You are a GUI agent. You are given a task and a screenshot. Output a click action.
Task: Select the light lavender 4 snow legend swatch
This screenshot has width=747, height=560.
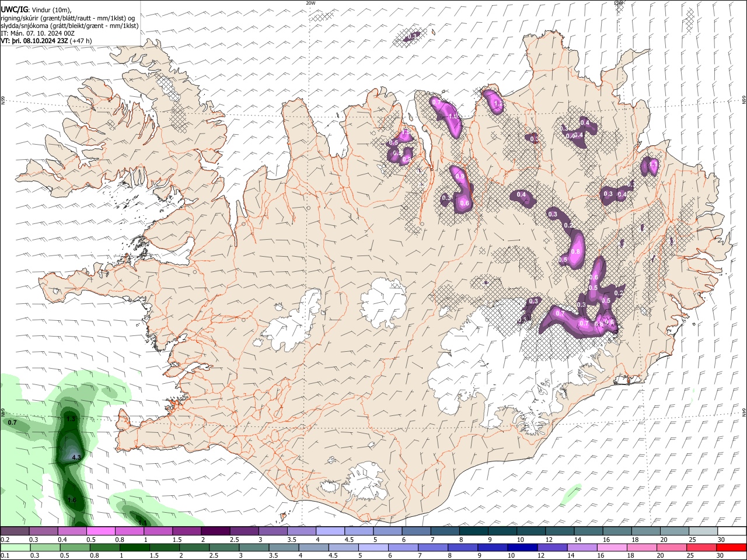(x=329, y=531)
